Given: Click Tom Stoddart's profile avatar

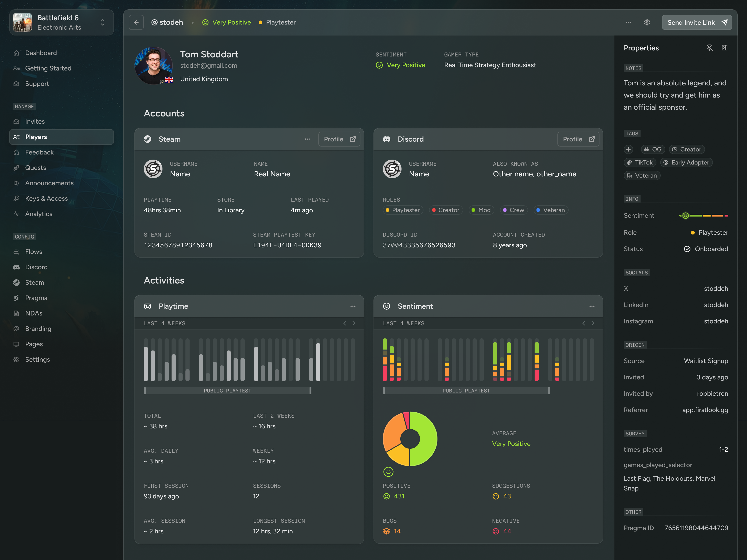Looking at the screenshot, I should coord(154,66).
